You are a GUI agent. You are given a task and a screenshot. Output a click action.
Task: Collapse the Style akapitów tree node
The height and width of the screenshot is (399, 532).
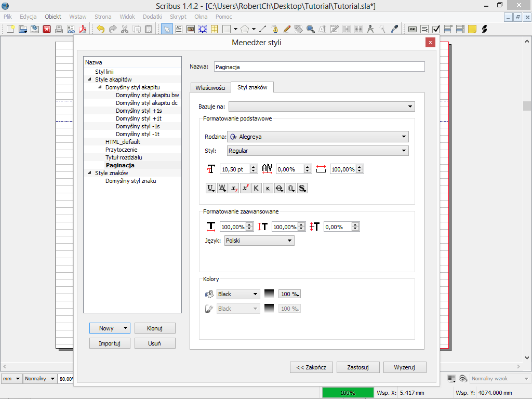[x=89, y=79]
